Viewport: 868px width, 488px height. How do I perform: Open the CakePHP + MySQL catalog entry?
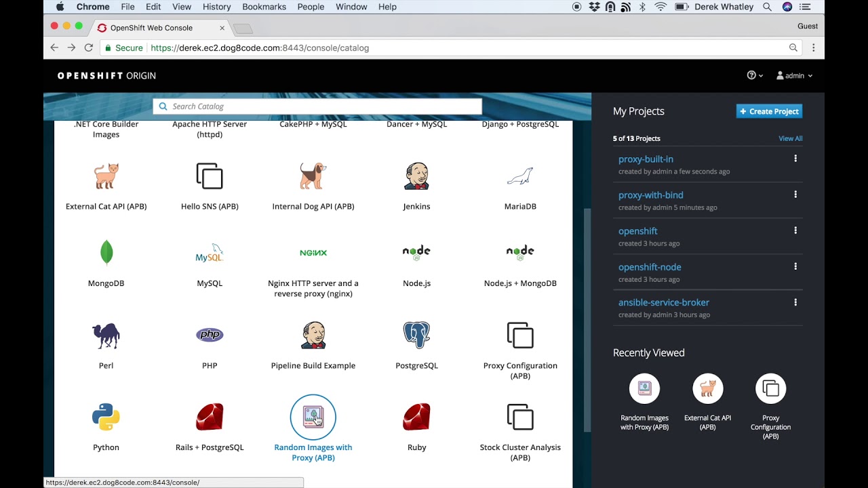[313, 125]
